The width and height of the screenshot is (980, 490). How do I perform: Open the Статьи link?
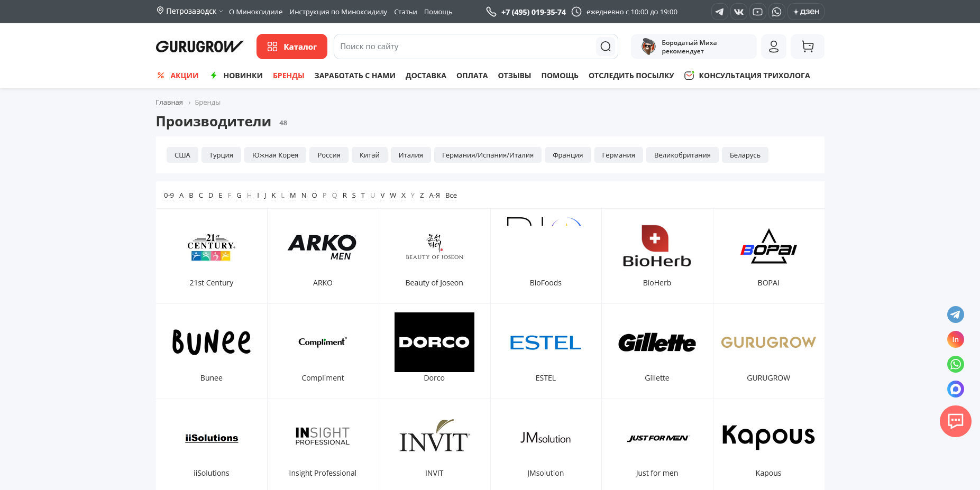[406, 12]
